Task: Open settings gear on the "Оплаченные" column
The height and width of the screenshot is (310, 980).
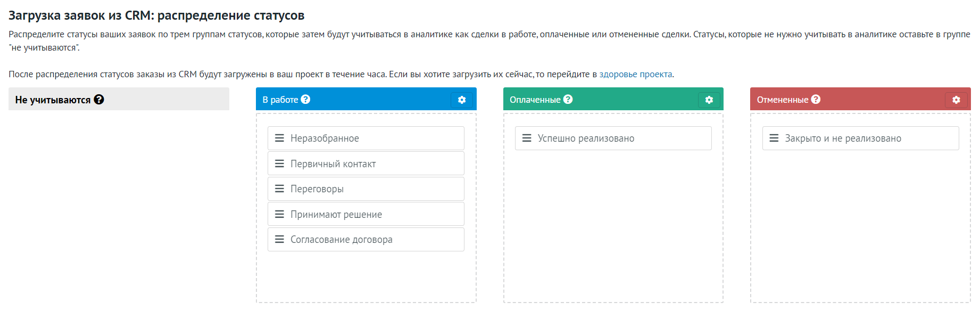Action: point(709,100)
